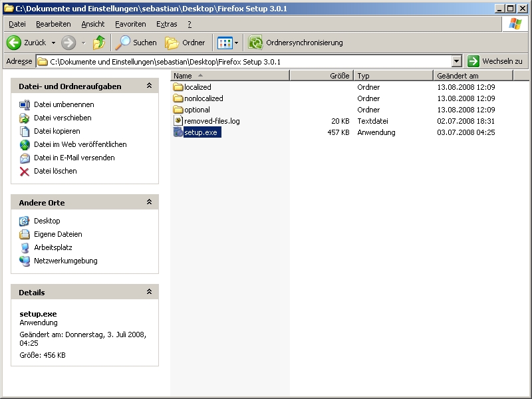Click the Ansichten views grid icon
Viewport: 532px width, 399px height.
pos(225,43)
